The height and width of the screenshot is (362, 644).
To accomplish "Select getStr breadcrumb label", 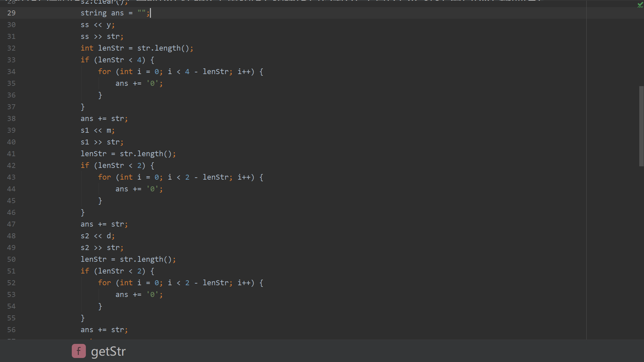I will coord(108,351).
